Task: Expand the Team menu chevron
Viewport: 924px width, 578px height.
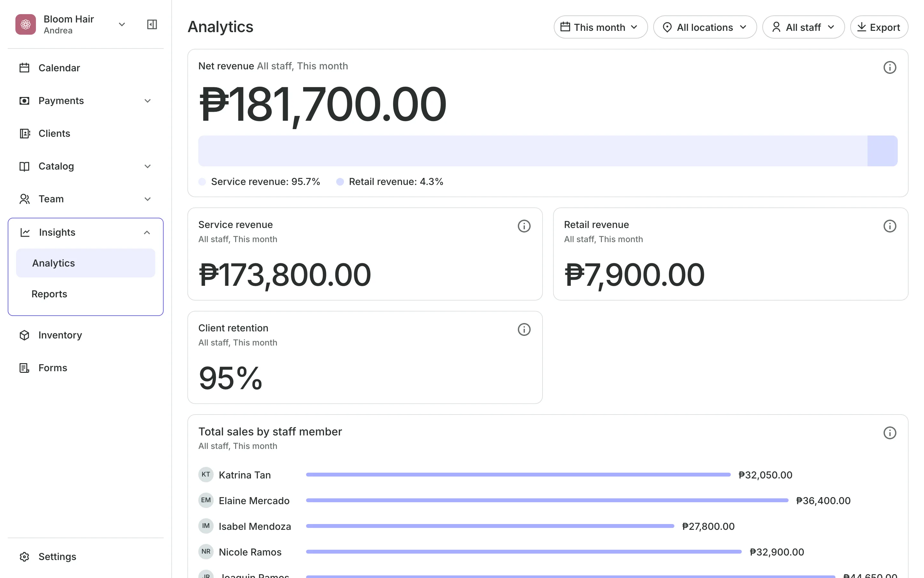Action: point(147,199)
